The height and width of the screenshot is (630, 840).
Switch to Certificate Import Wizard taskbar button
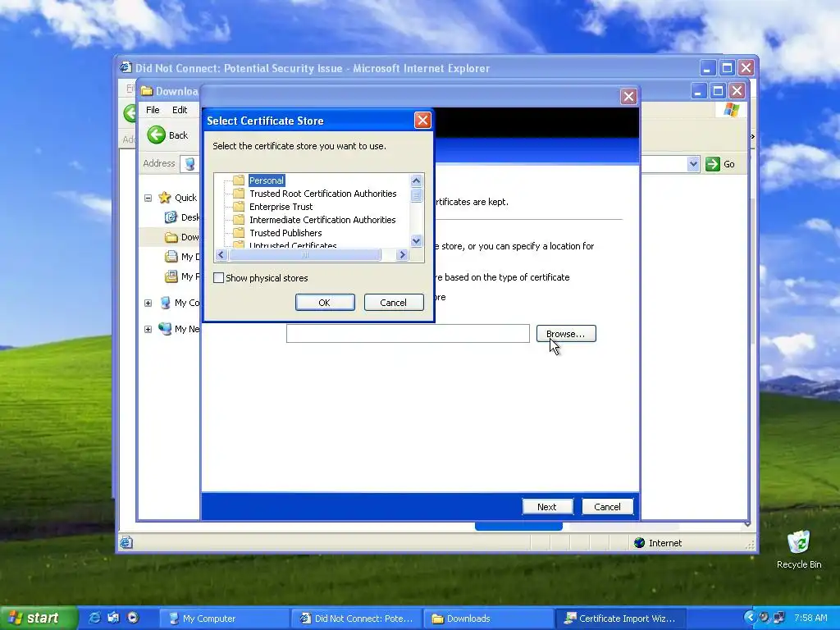620,619
